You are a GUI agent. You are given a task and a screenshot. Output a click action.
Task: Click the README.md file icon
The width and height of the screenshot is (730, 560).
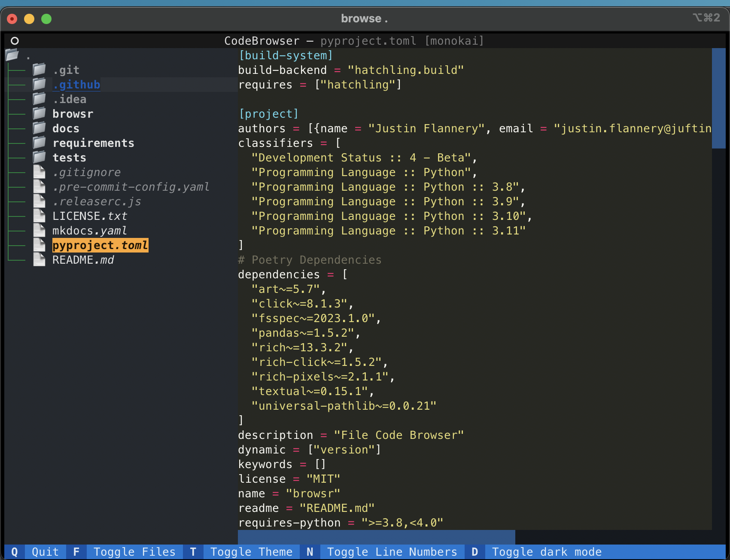tap(39, 259)
